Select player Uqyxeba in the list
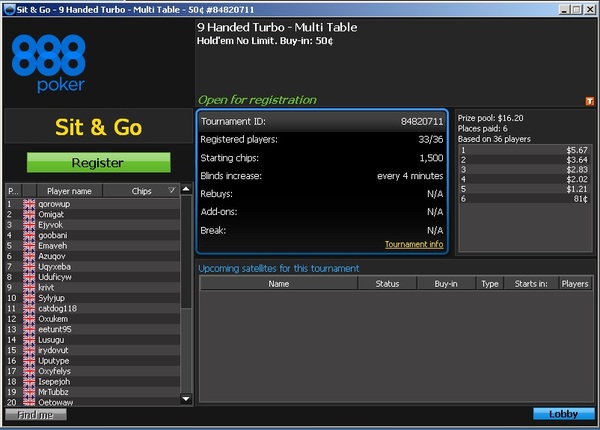This screenshot has width=600, height=430. (93, 267)
